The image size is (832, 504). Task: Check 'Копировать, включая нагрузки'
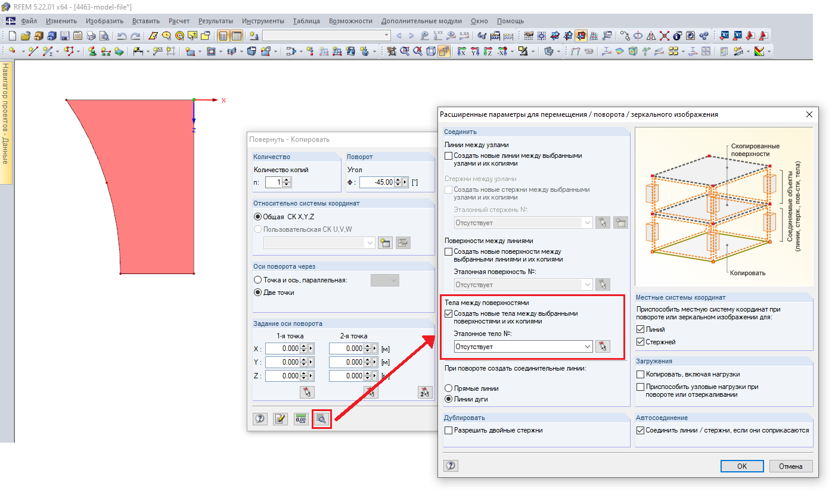click(x=641, y=374)
